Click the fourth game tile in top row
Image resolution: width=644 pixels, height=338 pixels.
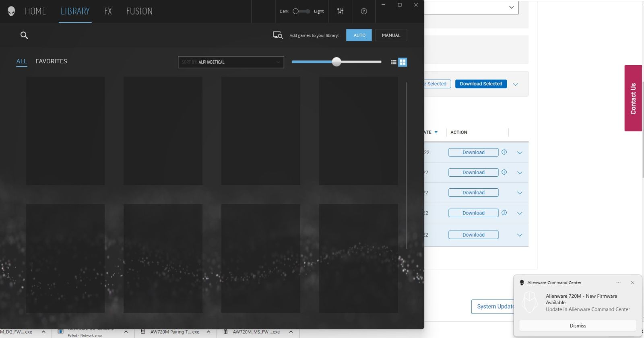tap(358, 131)
